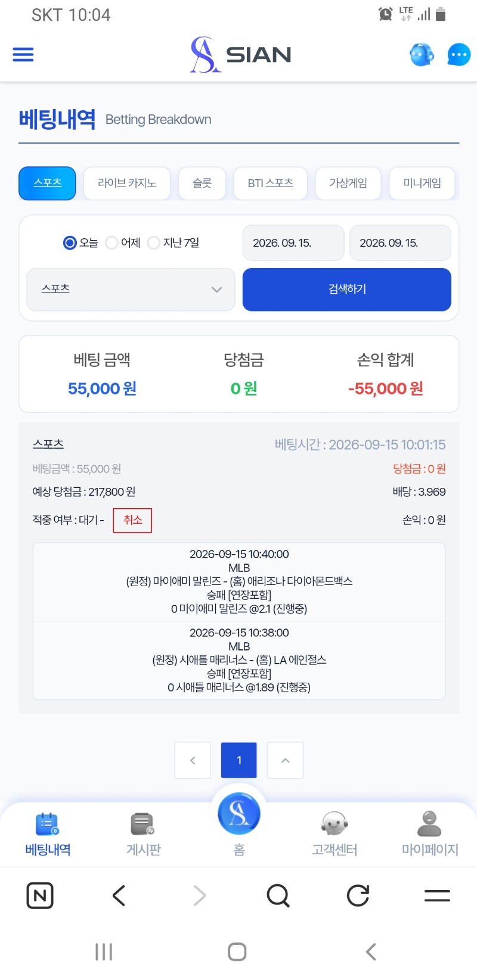
Task: Select the 지난 7일 radio button
Action: point(153,242)
